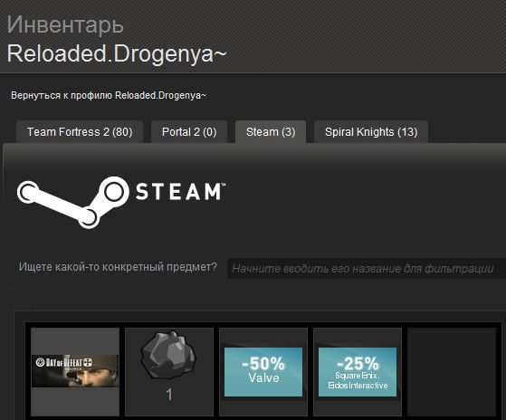
Task: Click the Steam piston logo icon
Action: pos(73,202)
